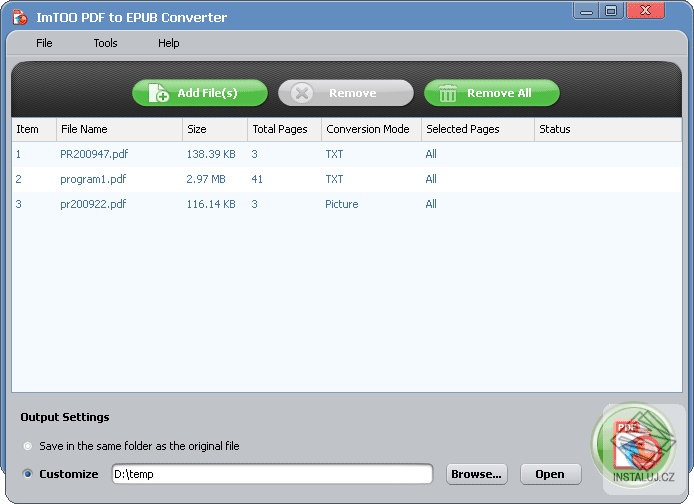Start conversion with the round PDF convert icon

(634, 444)
